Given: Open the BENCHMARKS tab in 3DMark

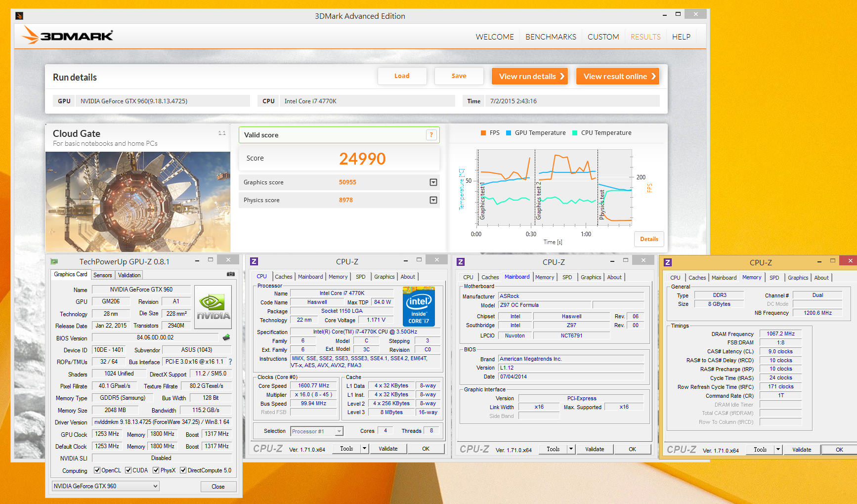Looking at the screenshot, I should pyautogui.click(x=551, y=37).
